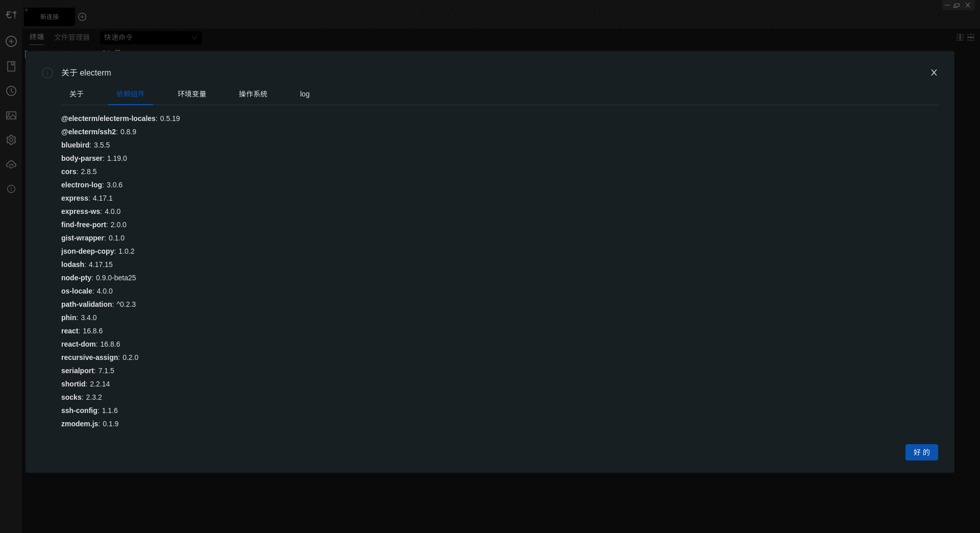Open the log tab
This screenshot has height=533, width=980.
tap(305, 94)
